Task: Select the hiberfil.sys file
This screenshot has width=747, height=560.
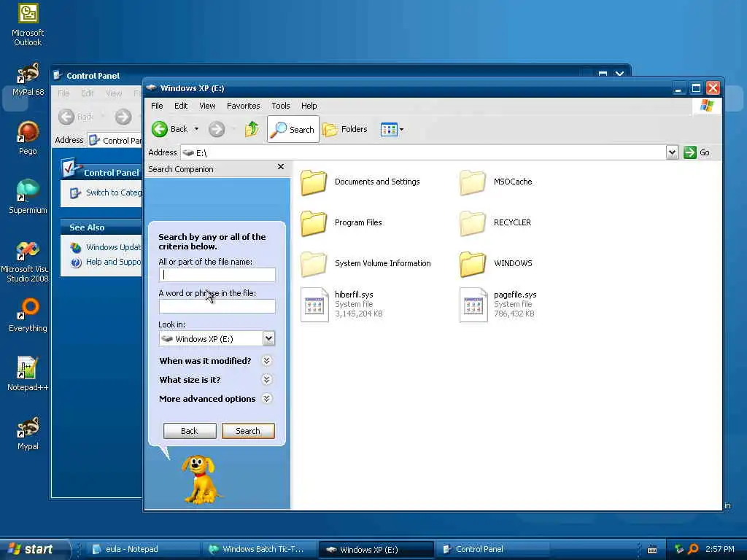Action: coord(342,304)
